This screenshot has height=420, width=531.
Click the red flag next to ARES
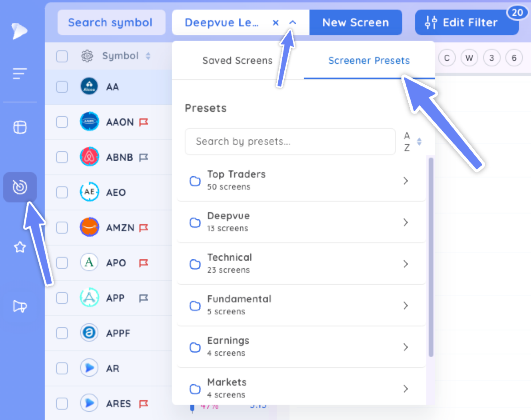point(144,404)
